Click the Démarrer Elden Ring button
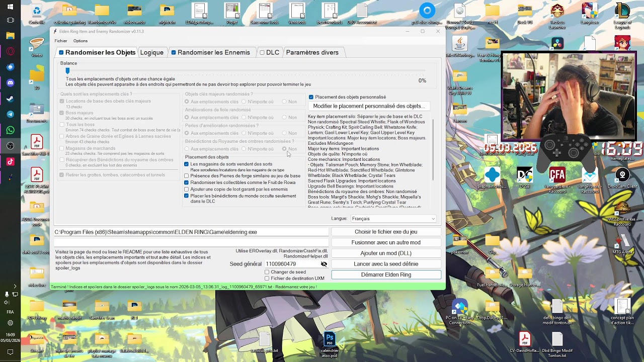This screenshot has width=644, height=362. (x=386, y=275)
